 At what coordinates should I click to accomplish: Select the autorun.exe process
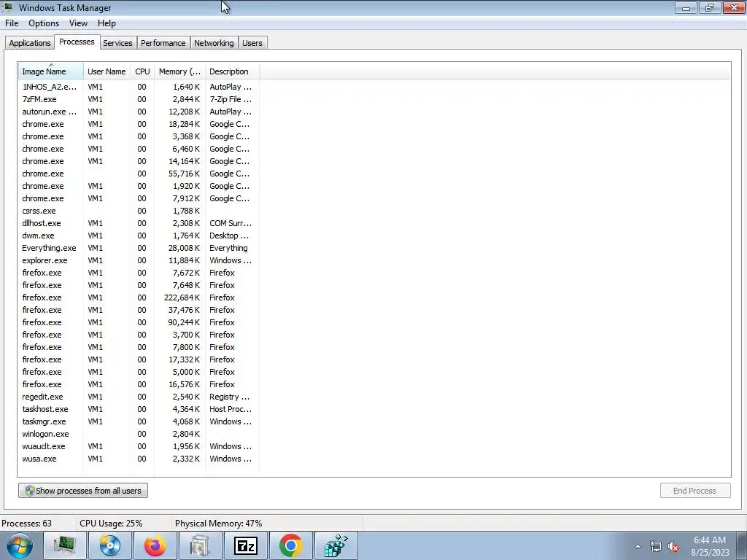pos(139,112)
